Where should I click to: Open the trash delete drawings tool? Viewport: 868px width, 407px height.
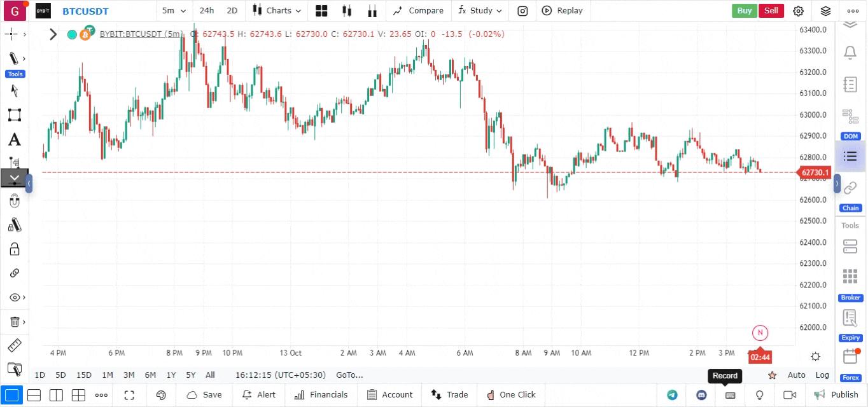[x=14, y=322]
